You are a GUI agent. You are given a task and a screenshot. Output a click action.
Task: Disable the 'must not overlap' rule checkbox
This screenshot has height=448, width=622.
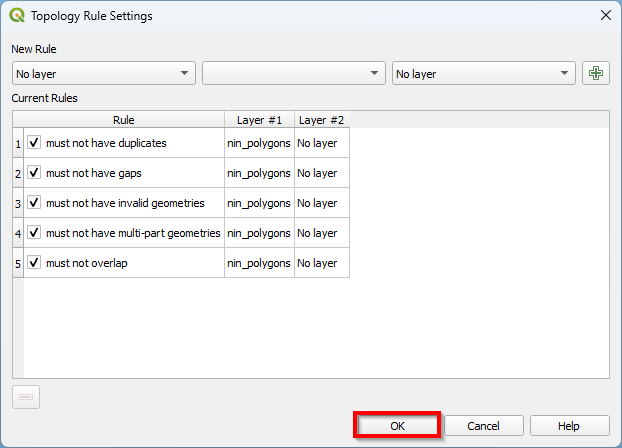coord(34,263)
